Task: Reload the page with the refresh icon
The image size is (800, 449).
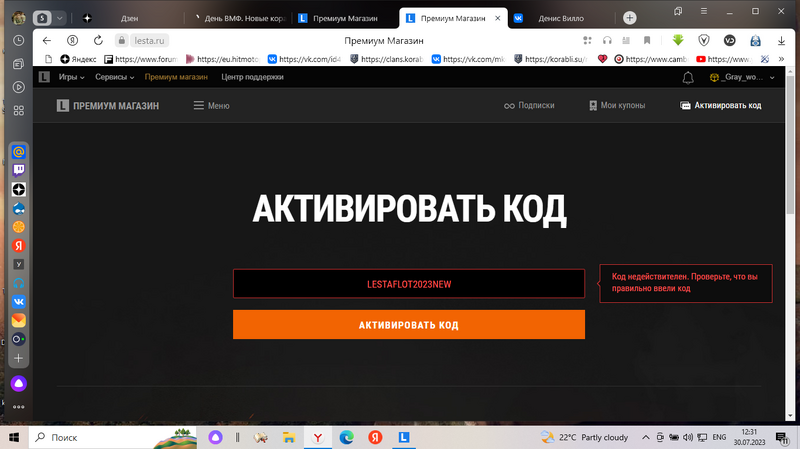Action: click(x=98, y=41)
